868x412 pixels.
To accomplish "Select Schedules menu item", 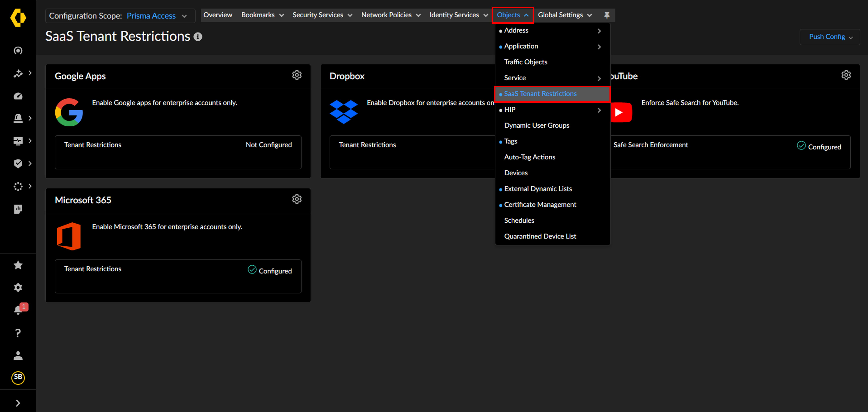I will [x=553, y=221].
